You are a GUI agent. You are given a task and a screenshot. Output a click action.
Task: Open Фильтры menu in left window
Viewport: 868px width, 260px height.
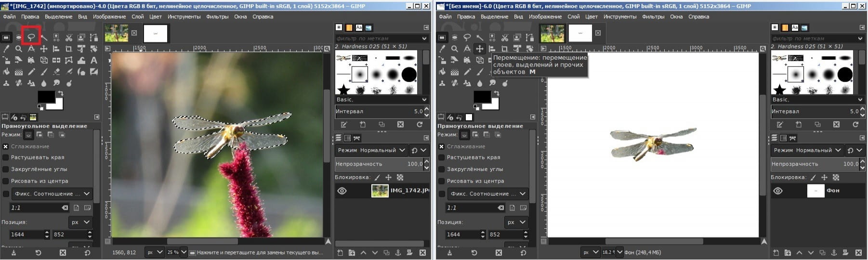(217, 16)
